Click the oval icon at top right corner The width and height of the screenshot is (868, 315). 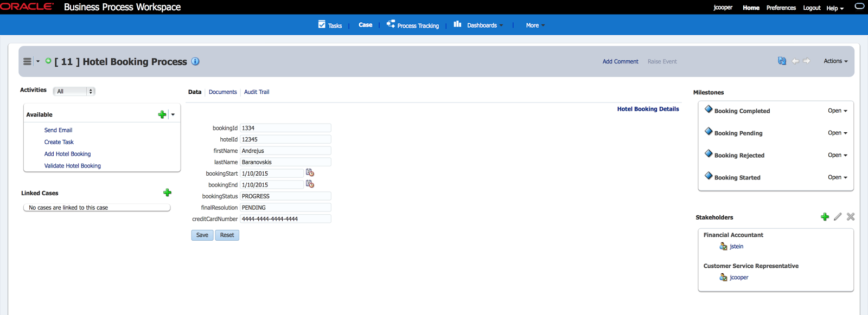point(859,6)
